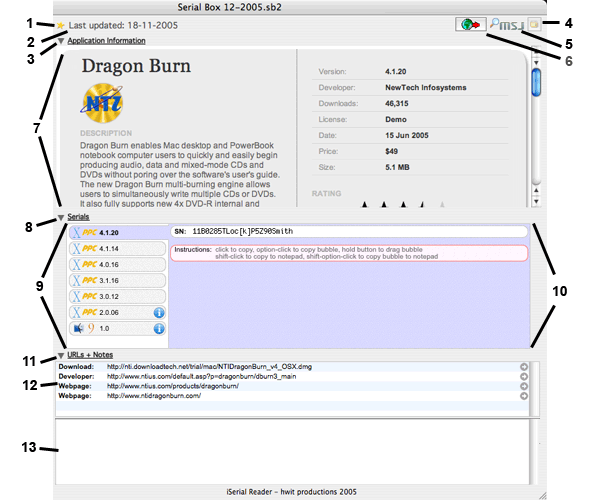Click the info pane top down-arrow scroll button

click(536, 62)
